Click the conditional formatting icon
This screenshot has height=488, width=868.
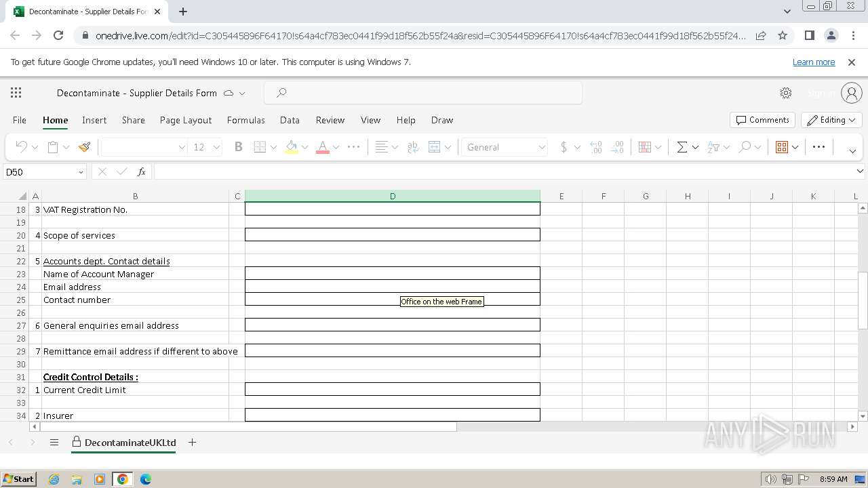(645, 147)
